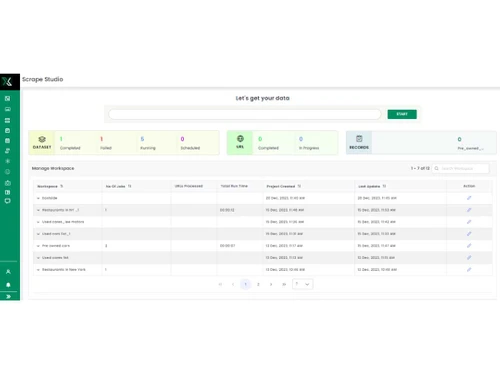
Task: Edit the Used cars list_1 workspace
Action: point(469,234)
